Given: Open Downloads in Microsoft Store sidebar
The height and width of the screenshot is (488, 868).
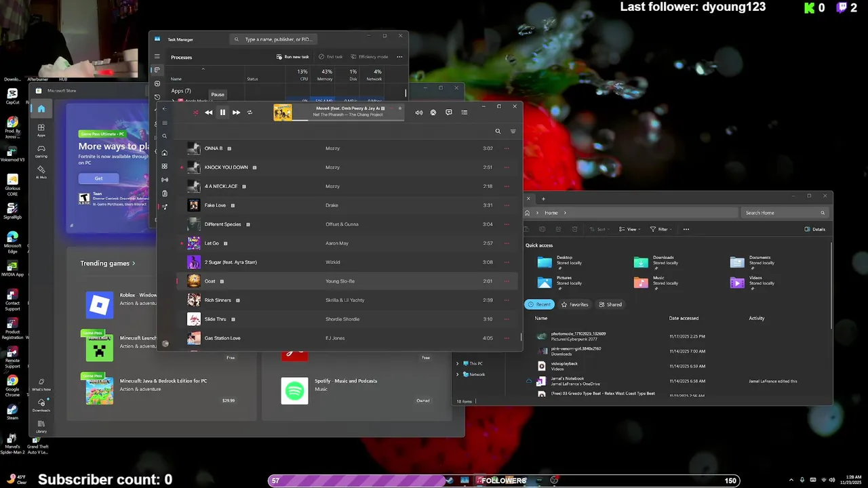Looking at the screenshot, I should pos(41,405).
